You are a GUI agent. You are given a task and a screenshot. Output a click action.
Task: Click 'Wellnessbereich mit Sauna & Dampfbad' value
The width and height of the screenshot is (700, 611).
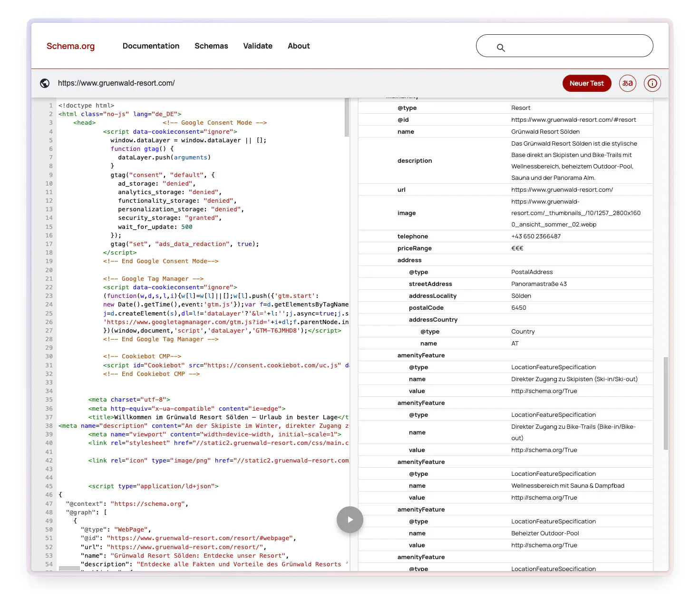coord(568,486)
